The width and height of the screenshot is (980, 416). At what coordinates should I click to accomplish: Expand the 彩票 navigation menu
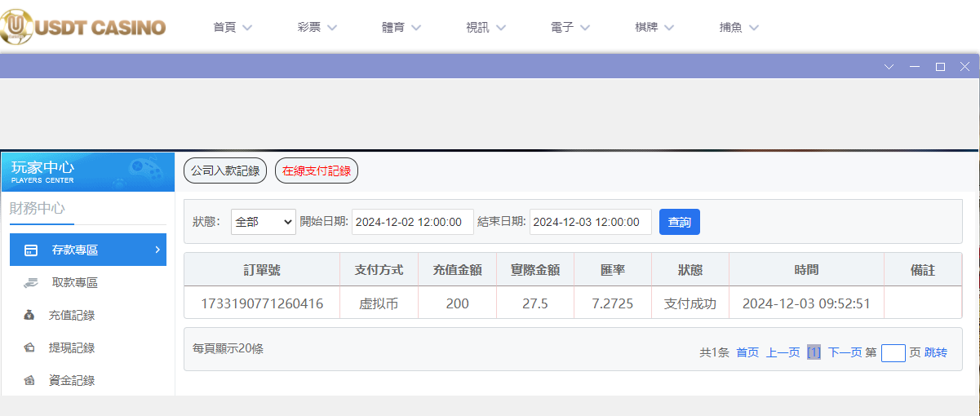(x=317, y=27)
